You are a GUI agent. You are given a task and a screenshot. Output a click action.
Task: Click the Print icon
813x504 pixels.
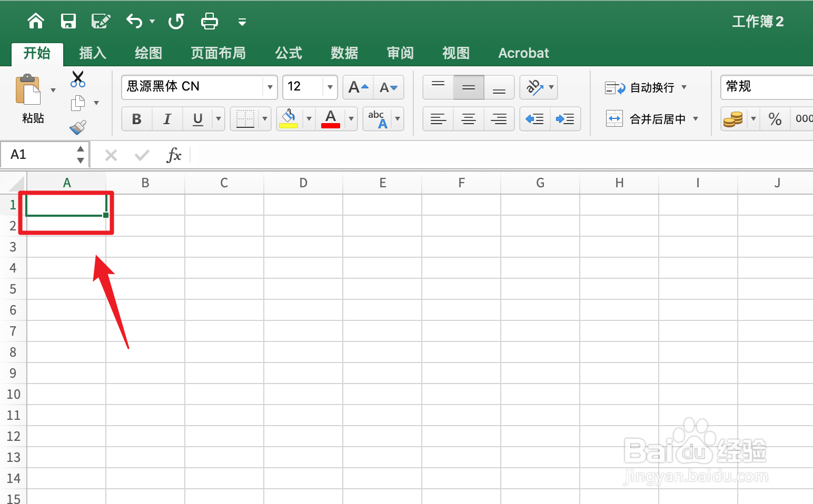click(209, 21)
